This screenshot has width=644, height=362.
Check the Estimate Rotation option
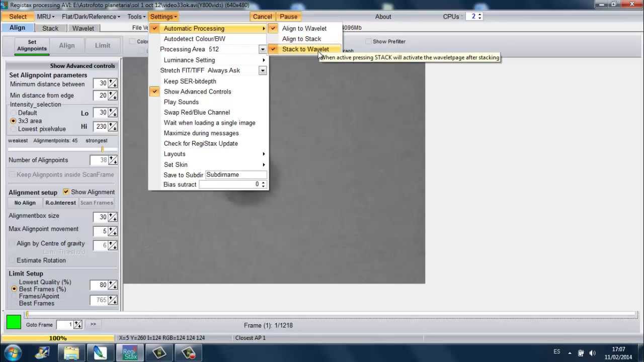(x=13, y=260)
